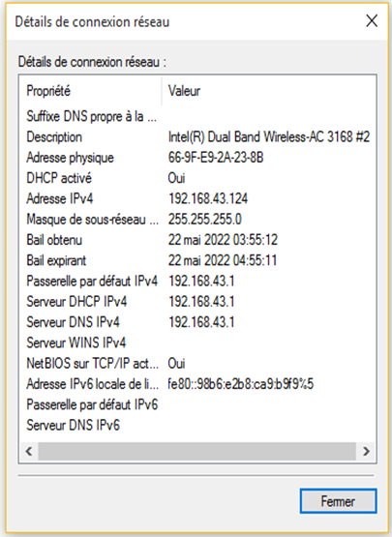Screen dimensions: 392x537
Task: Select the Masque de sous-réseau row
Action: coord(198,220)
